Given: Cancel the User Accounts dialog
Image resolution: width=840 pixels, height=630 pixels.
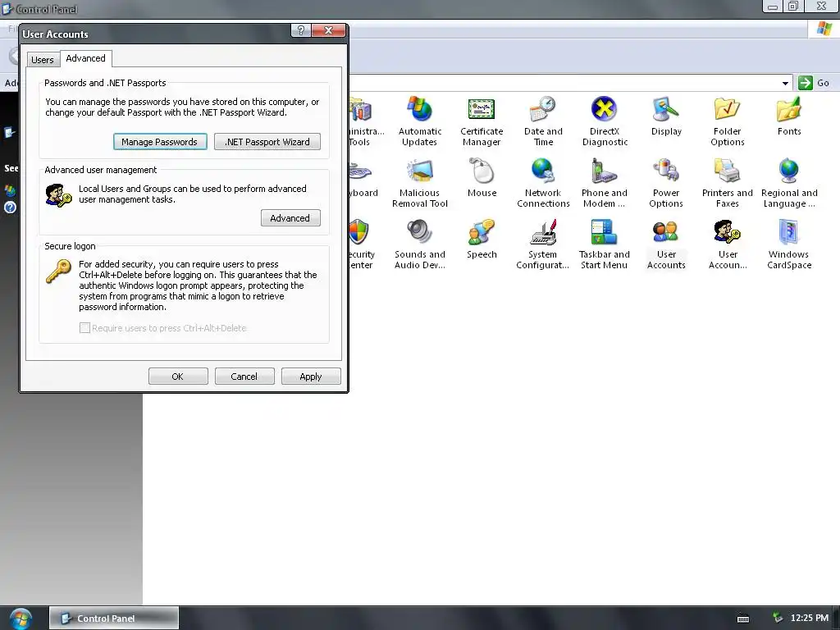Looking at the screenshot, I should coord(244,376).
